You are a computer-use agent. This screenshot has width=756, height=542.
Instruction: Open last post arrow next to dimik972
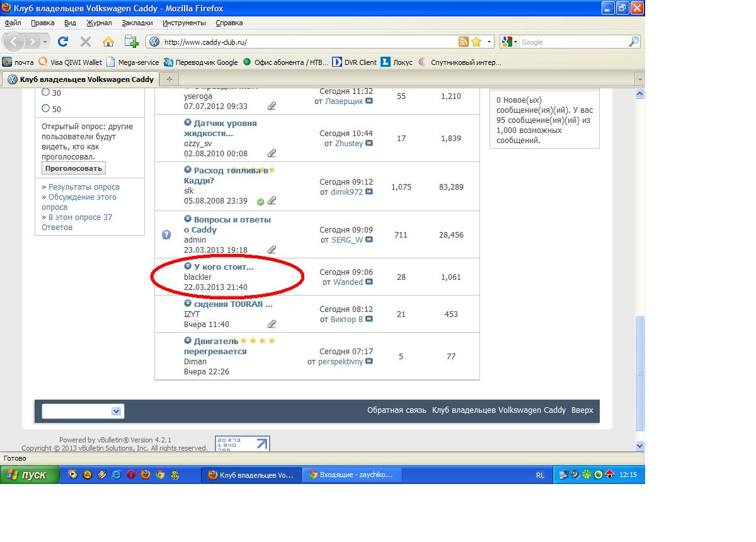pos(369,192)
